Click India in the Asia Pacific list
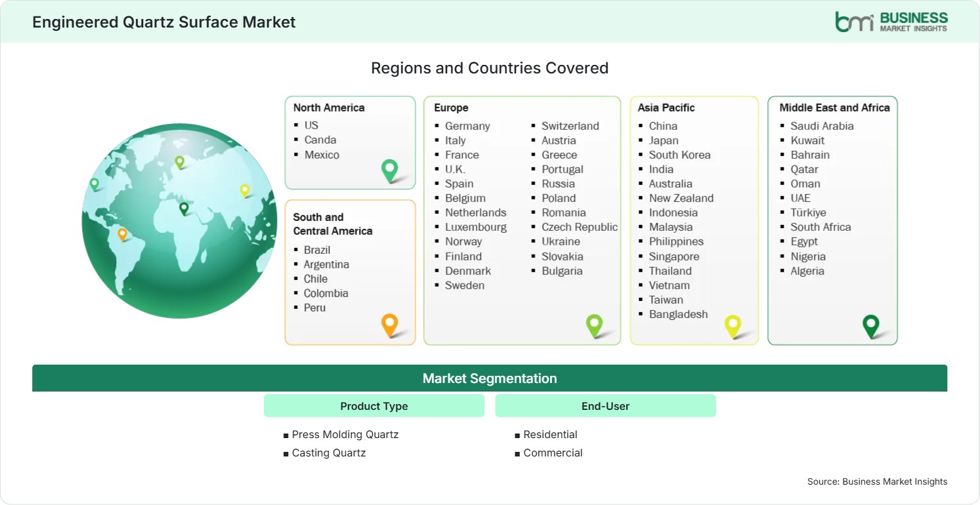 pos(661,169)
